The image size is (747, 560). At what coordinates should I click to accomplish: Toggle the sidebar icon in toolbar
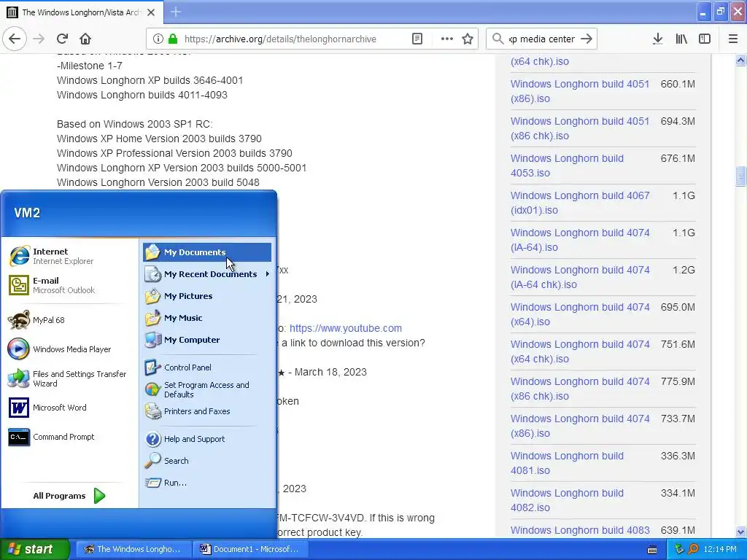click(705, 39)
